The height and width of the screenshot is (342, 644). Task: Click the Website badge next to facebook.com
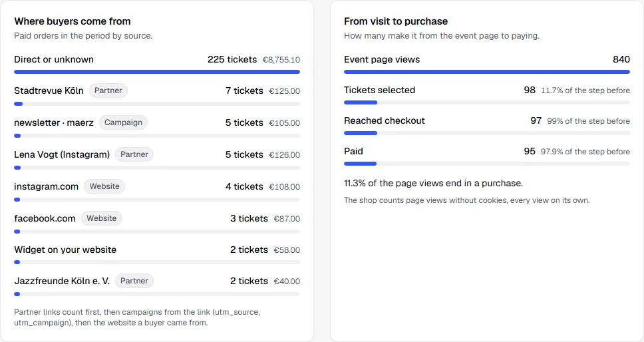101,218
